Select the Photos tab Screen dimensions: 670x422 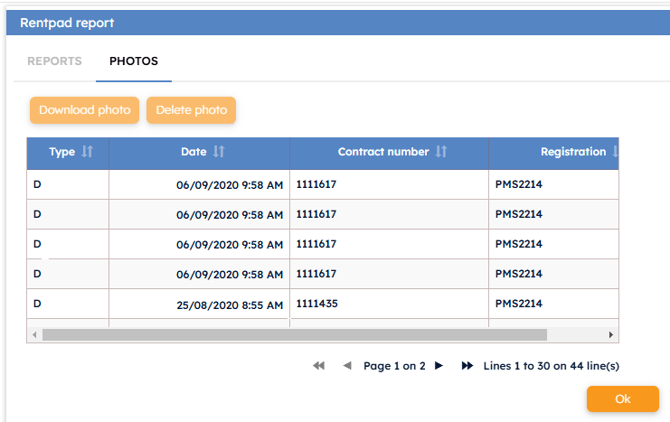[133, 61]
